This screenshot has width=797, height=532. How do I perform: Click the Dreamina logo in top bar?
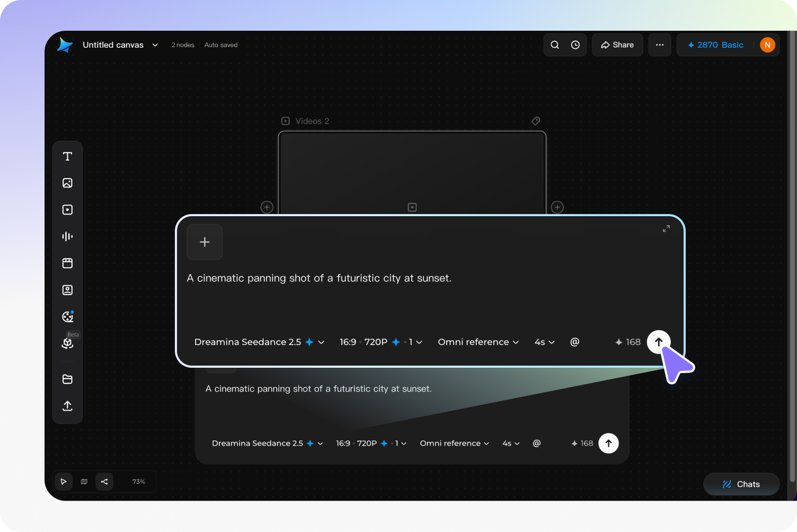click(65, 45)
